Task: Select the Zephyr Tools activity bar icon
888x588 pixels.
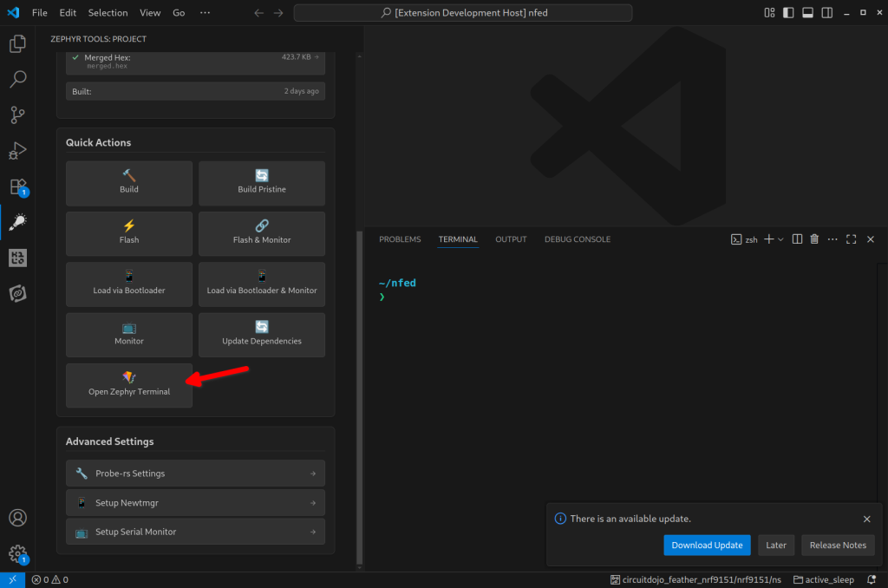Action: (17, 222)
